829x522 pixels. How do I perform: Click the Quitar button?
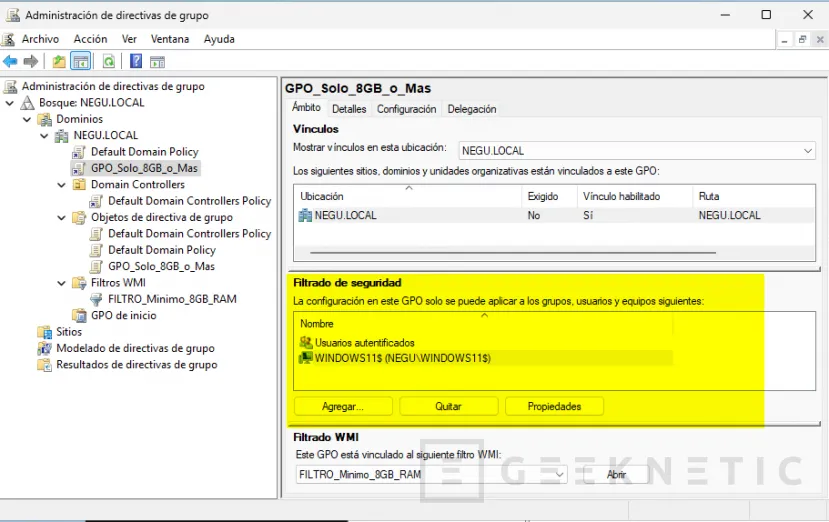click(x=448, y=407)
